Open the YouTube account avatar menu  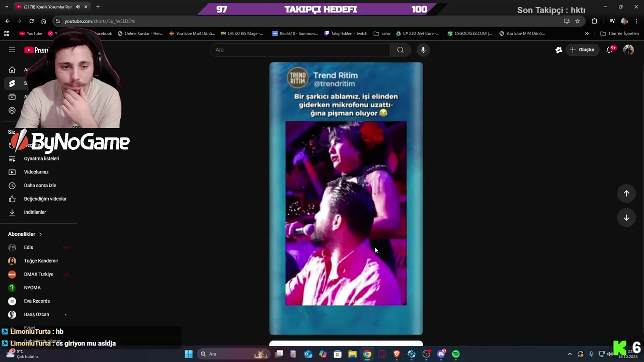628,50
